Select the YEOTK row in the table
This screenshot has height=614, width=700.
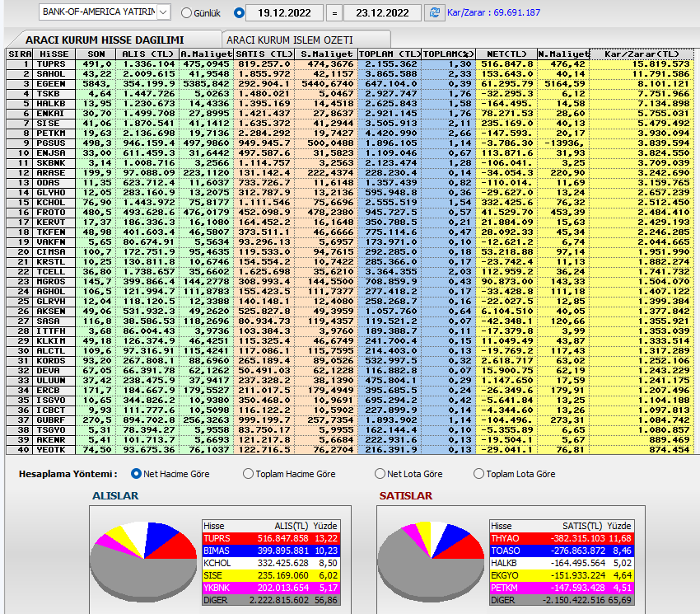coord(350,449)
